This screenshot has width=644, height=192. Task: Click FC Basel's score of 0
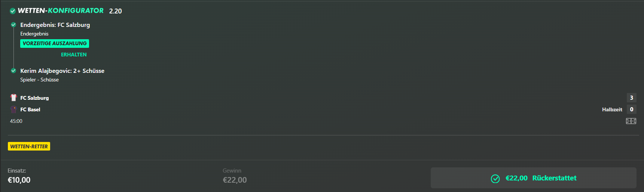(631, 109)
